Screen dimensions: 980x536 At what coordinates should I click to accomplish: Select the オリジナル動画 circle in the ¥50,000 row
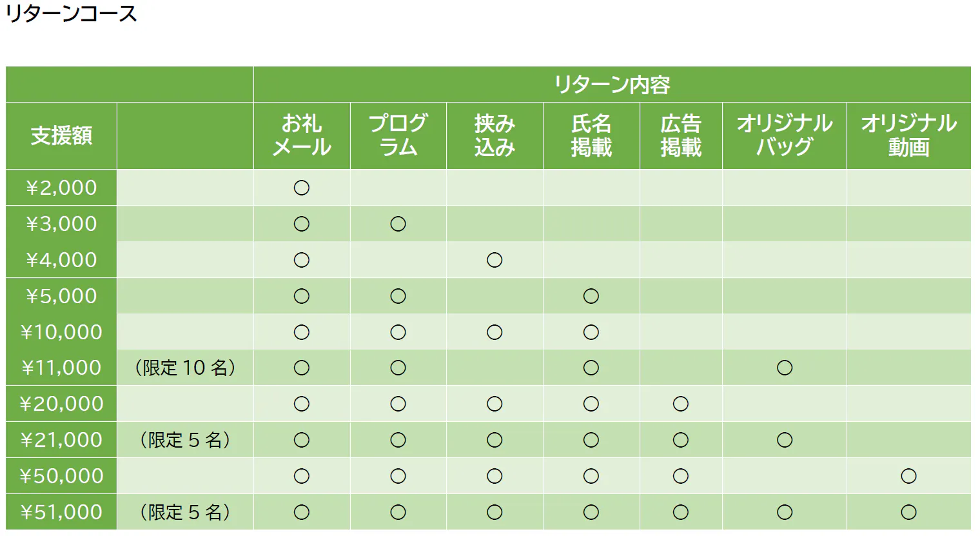tap(908, 476)
